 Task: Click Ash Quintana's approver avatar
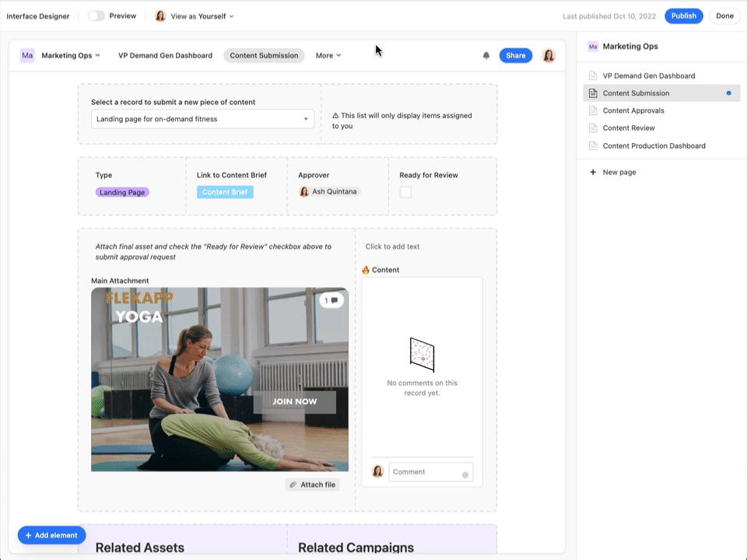pyautogui.click(x=304, y=191)
